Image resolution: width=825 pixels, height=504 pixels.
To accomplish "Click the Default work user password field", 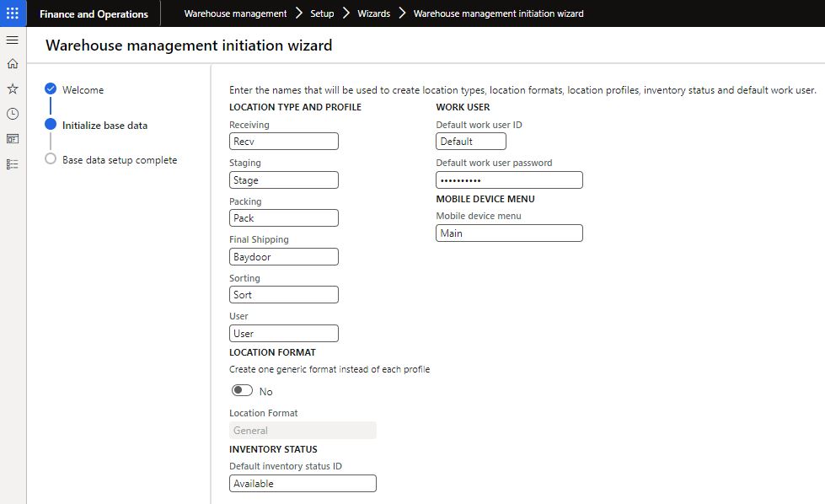I will tap(509, 180).
